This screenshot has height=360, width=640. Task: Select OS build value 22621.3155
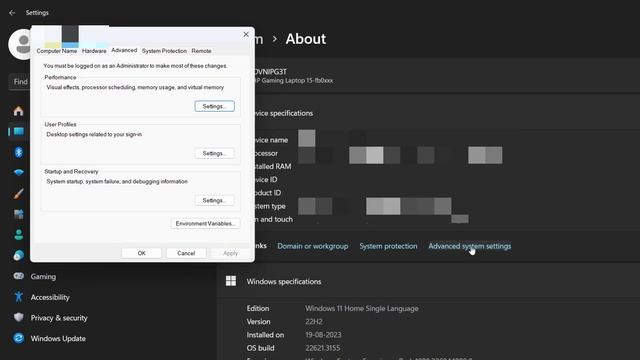coord(322,348)
